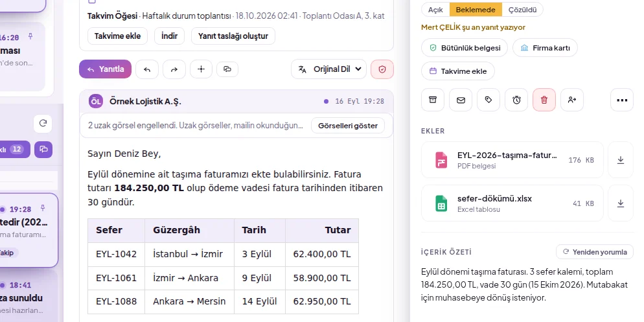Set status to Beklemede
644x322 pixels.
pos(476,10)
